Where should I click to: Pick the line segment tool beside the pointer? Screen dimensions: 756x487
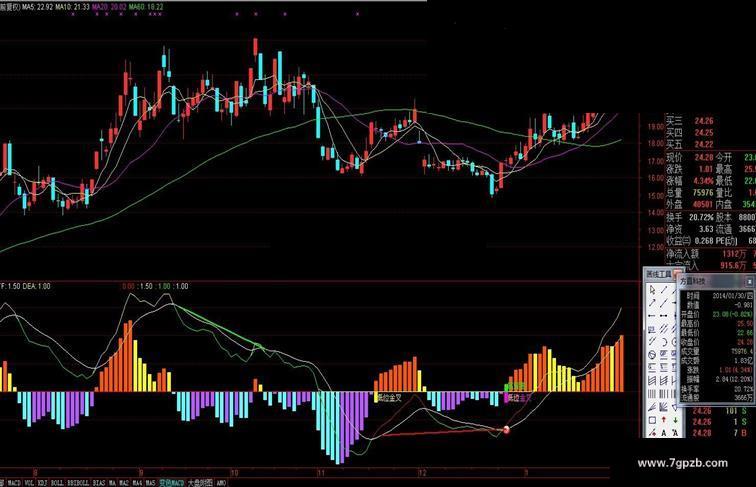coord(663,290)
